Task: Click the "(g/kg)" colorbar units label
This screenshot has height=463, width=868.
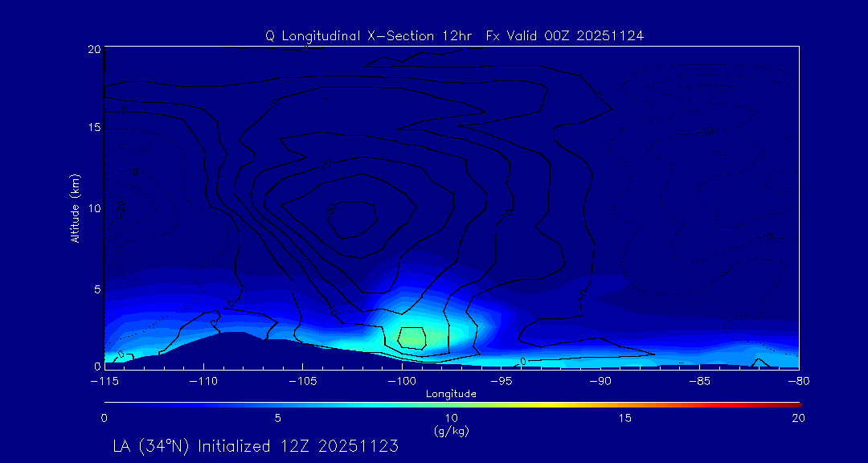Action: pos(451,431)
